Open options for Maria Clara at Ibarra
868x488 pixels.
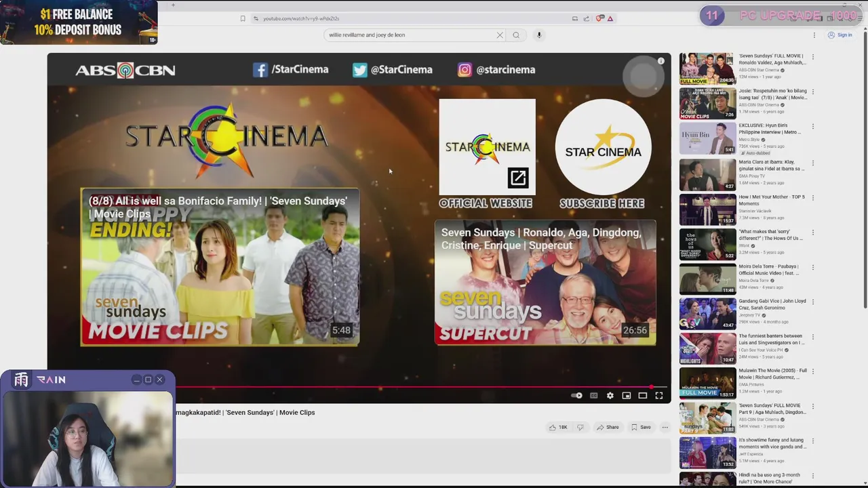tap(812, 163)
